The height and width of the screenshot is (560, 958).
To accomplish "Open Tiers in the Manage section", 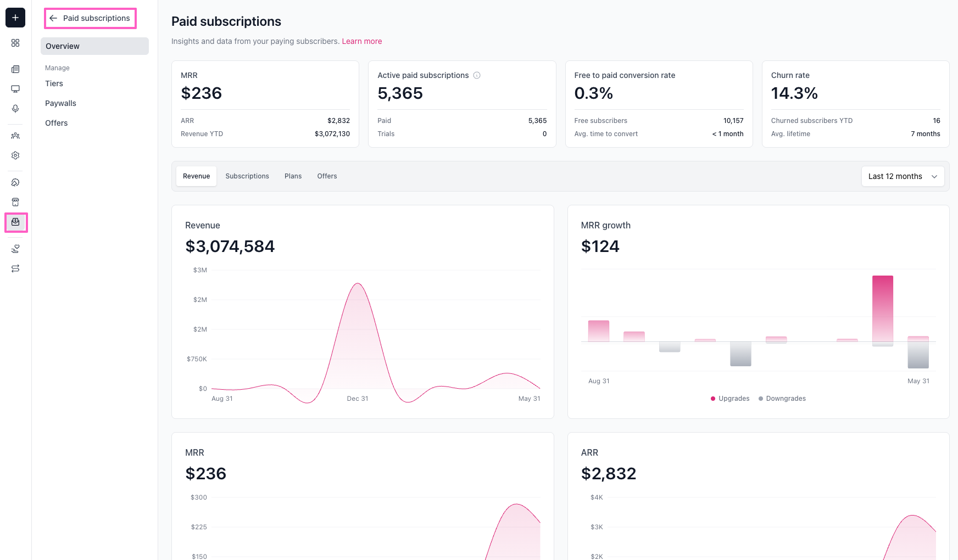I will (x=54, y=83).
